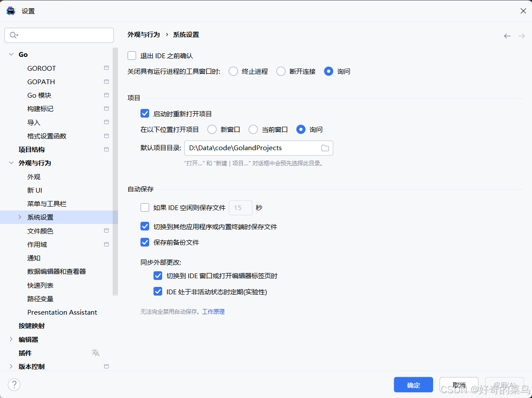This screenshot has width=532, height=398.
Task: Open 通知 settings page
Action: [34, 258]
